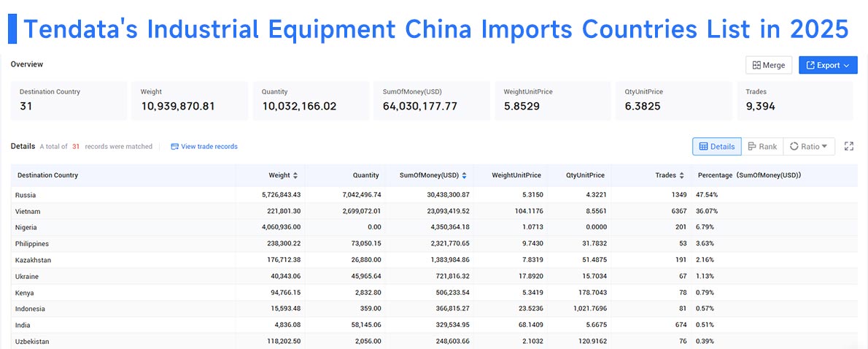868x349 pixels.
Task: Sort table by Weight column arrows
Action: [x=295, y=175]
